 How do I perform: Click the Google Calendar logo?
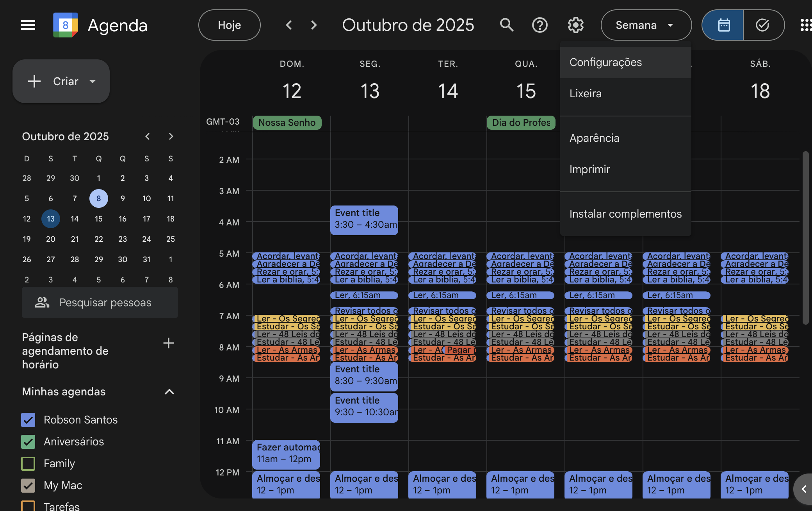point(65,25)
